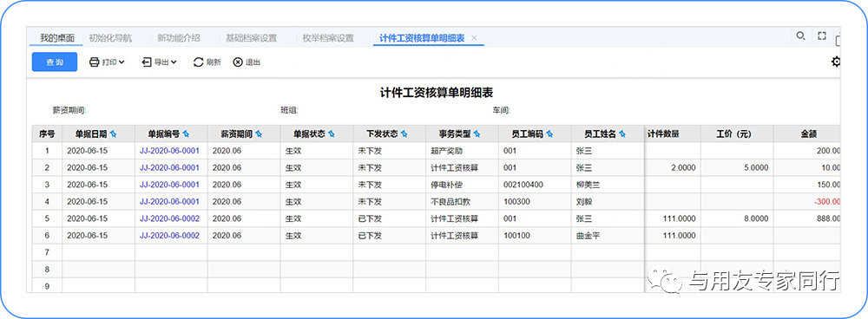This screenshot has width=868, height=319.
Task: Click amount 888.00 in row 5
Action: click(829, 218)
